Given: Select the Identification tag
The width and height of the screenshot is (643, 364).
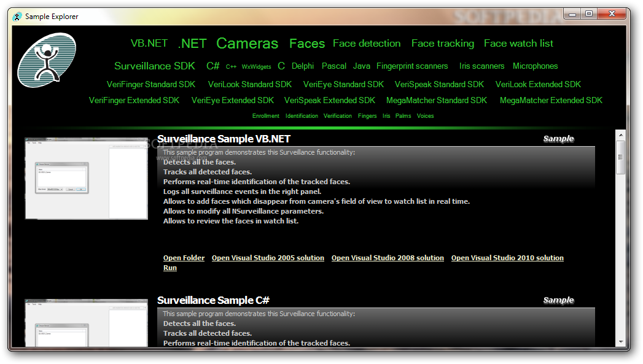Looking at the screenshot, I should coord(302,116).
